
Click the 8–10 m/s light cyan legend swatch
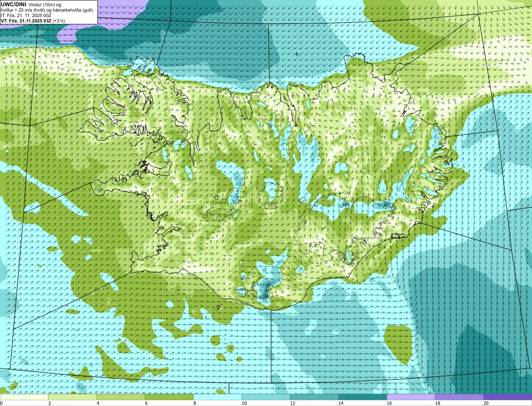tap(217, 397)
